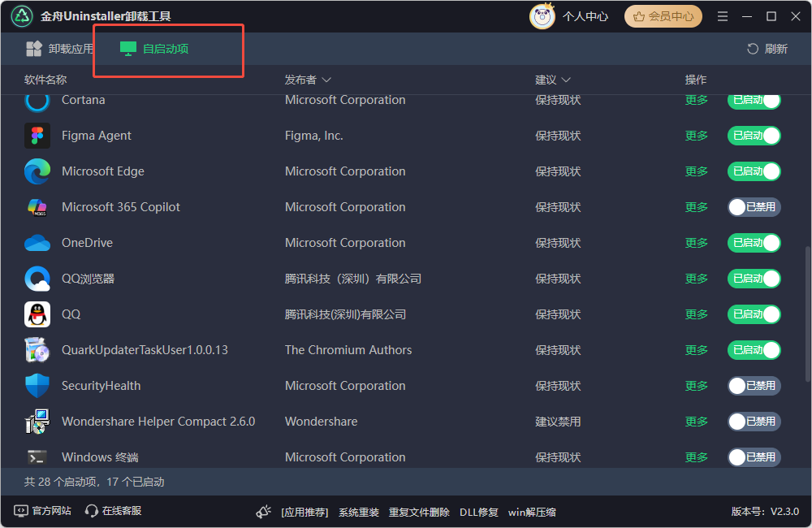The width and height of the screenshot is (812, 528).
Task: Open 个人中心 account page
Action: [585, 16]
